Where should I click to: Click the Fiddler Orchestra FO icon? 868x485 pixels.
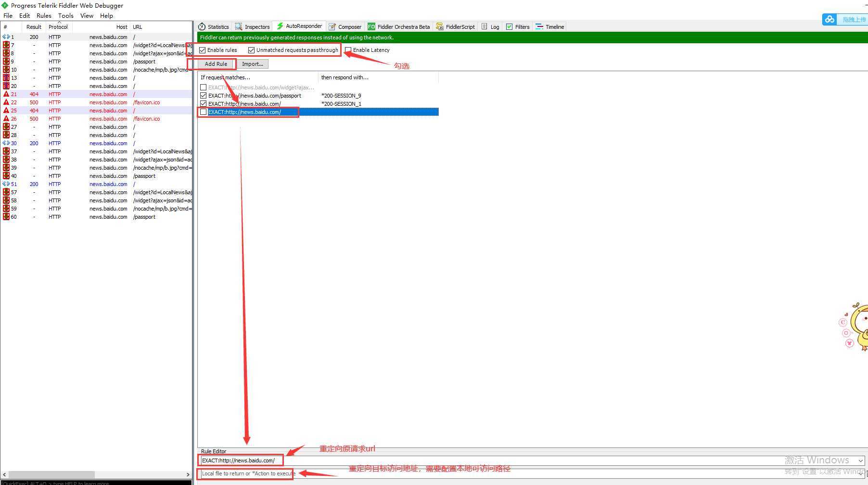(x=371, y=27)
